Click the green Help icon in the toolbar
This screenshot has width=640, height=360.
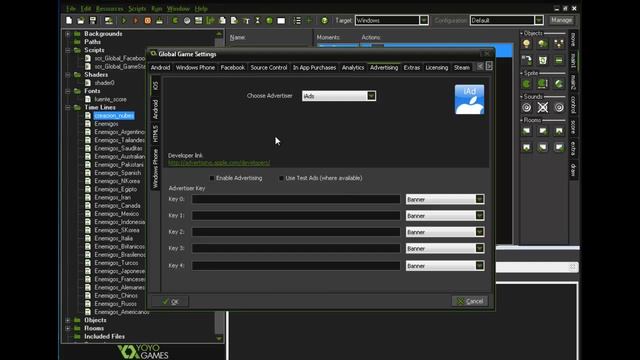[324, 20]
